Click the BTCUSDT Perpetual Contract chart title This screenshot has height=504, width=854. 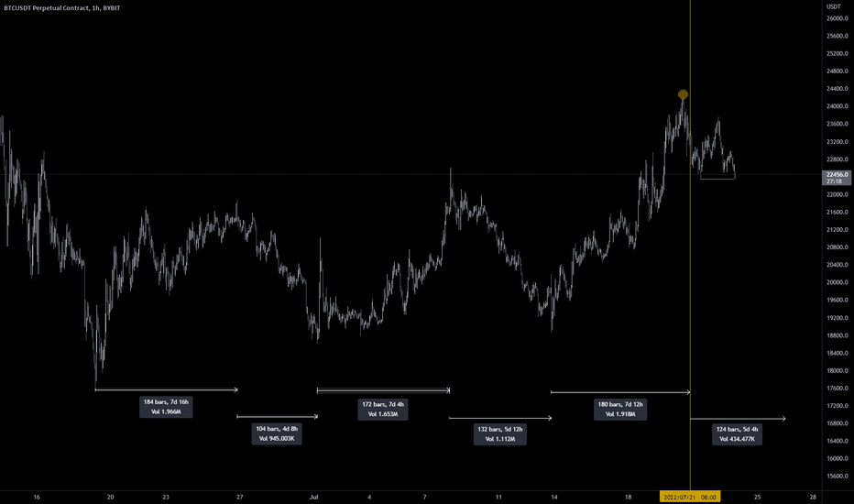pyautogui.click(x=62, y=8)
